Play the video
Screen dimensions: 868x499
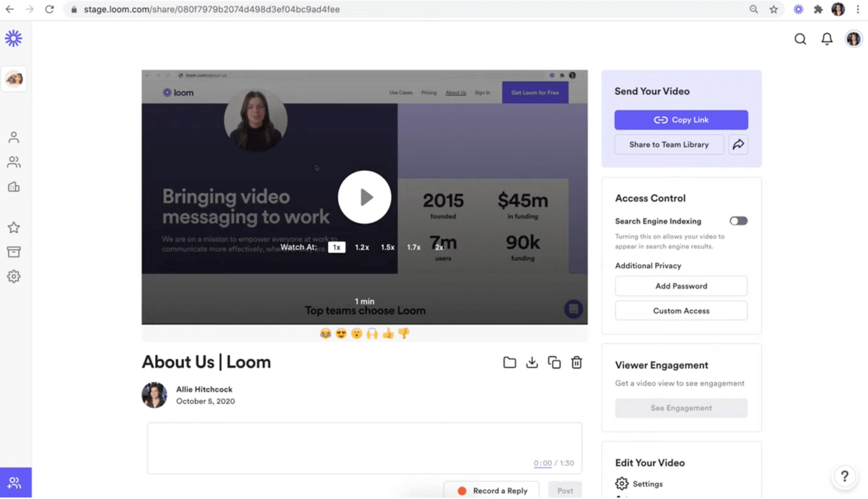coord(365,197)
